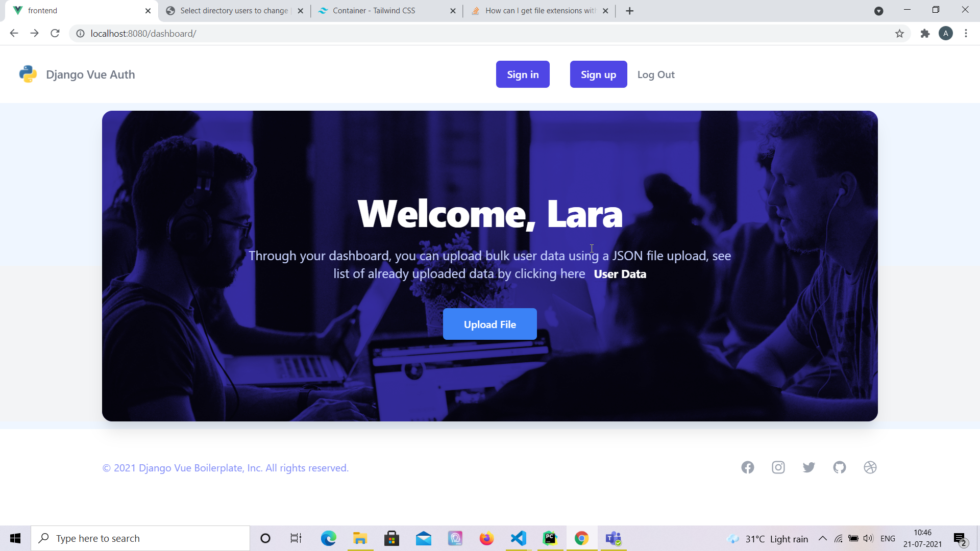
Task: Click the Log Out link
Action: [656, 74]
